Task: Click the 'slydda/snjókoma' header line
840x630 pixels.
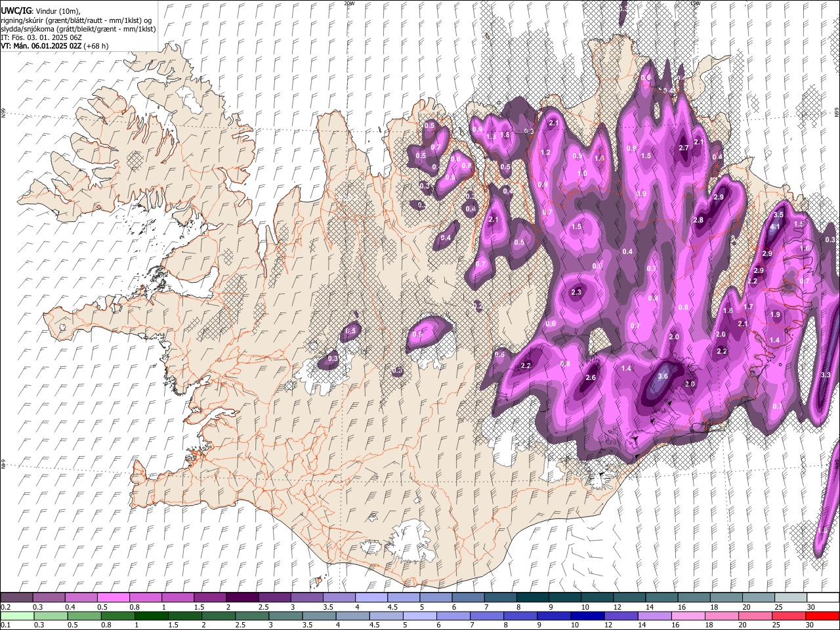Action: click(x=78, y=29)
